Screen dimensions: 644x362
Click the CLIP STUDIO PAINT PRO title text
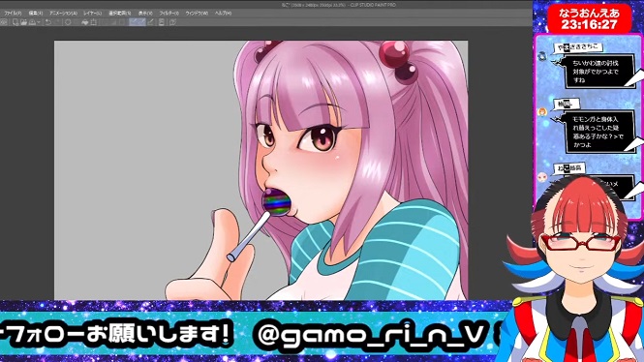point(373,5)
